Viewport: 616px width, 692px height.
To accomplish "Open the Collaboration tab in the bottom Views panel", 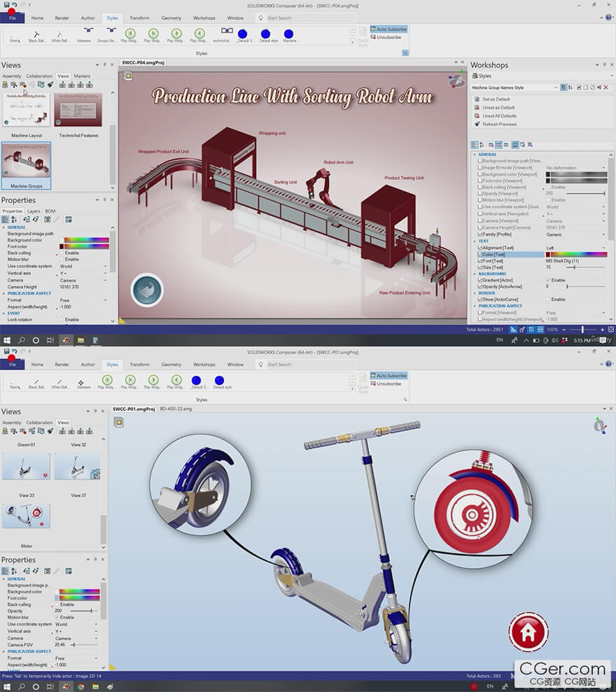I will (39, 423).
